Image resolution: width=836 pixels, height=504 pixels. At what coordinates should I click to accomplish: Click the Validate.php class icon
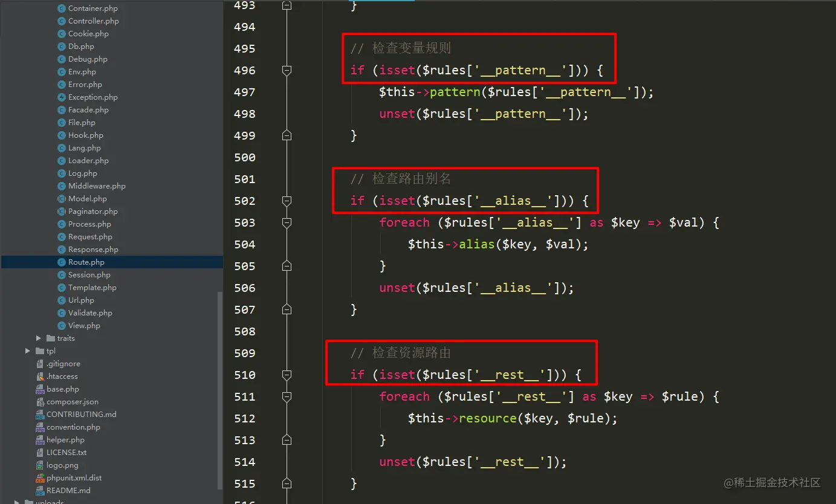pyautogui.click(x=62, y=313)
